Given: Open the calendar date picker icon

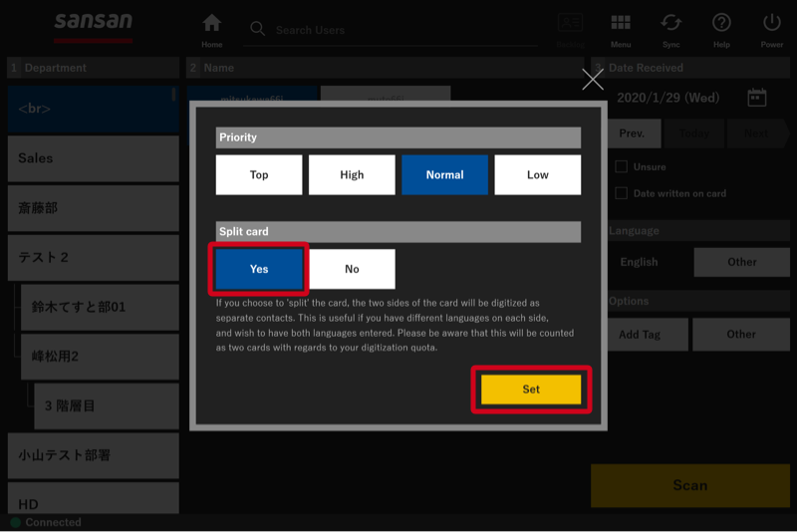Looking at the screenshot, I should [756, 98].
